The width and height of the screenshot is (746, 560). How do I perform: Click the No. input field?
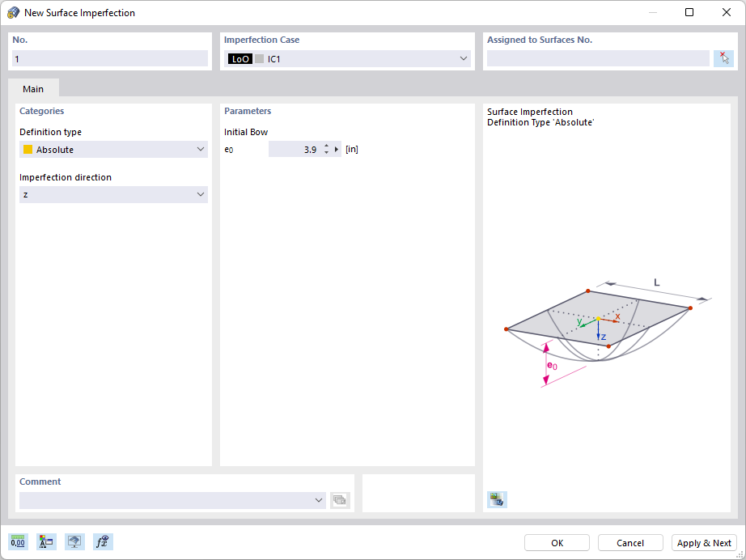coord(110,59)
